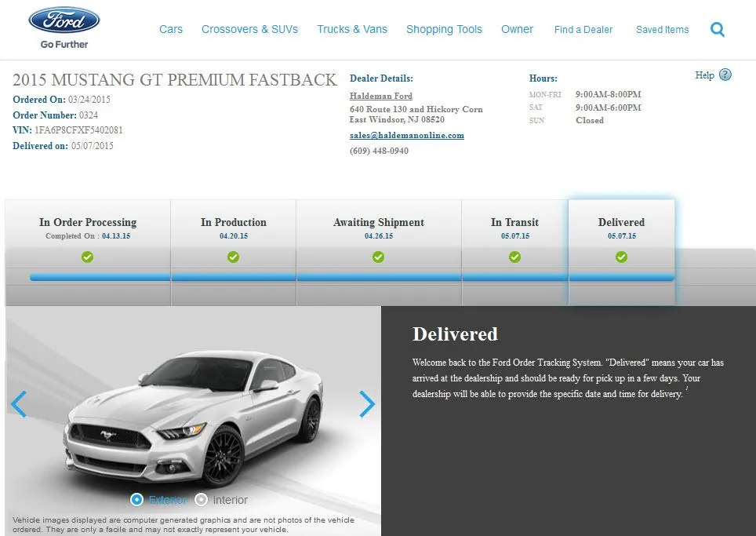Click the silver Mustang vehicle image
Viewport: 756px width, 536px height.
[x=193, y=417]
